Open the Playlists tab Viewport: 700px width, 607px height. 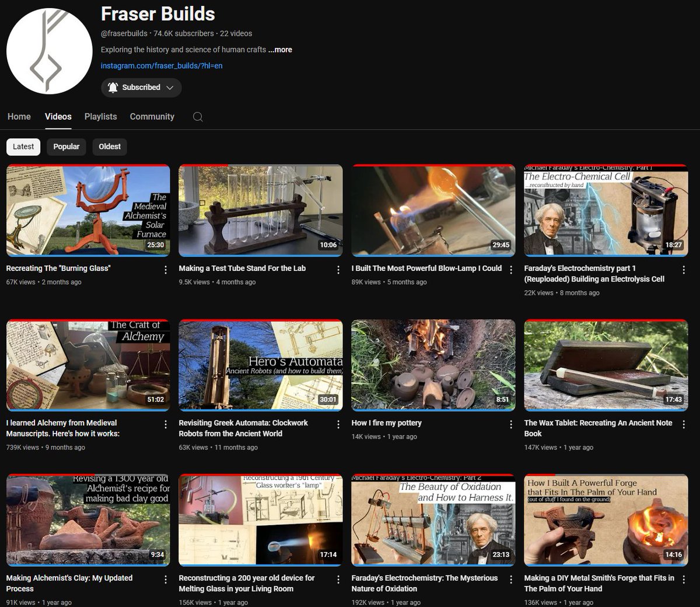point(100,117)
